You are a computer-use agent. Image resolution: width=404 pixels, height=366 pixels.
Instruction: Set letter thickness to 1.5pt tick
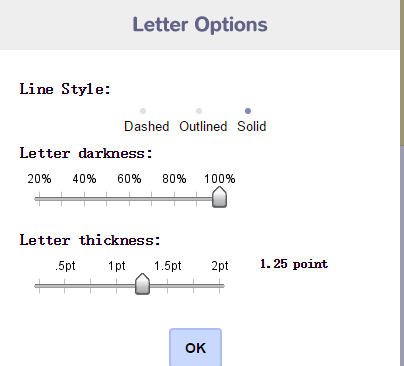coord(168,286)
